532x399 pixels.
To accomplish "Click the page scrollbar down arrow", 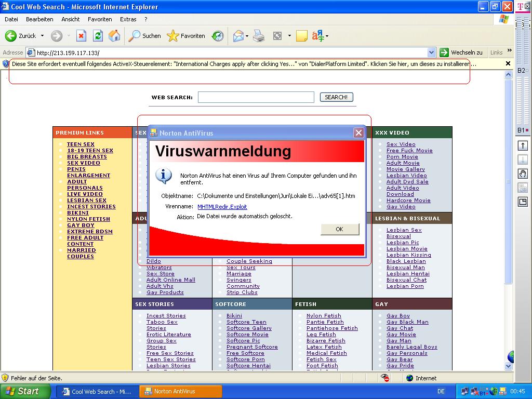I will 508,366.
